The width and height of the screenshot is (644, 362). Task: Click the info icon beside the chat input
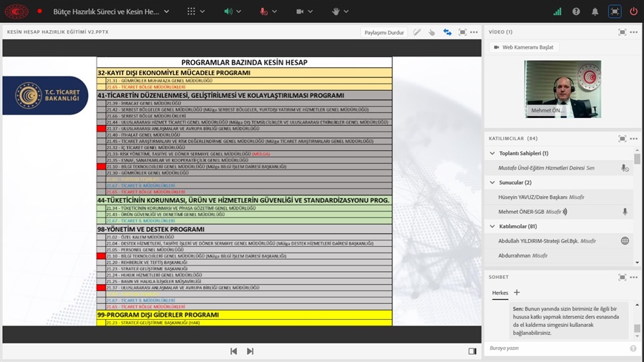point(633,348)
